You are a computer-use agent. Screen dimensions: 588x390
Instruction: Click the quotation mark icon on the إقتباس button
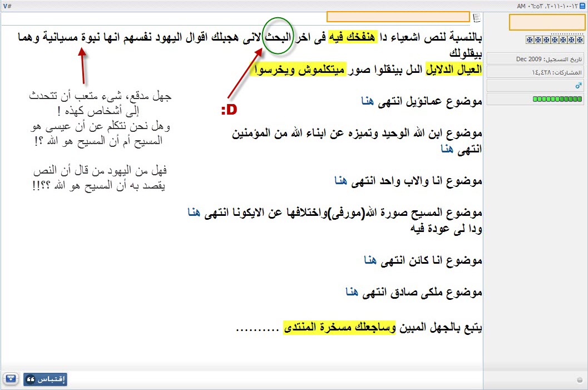pos(31,379)
